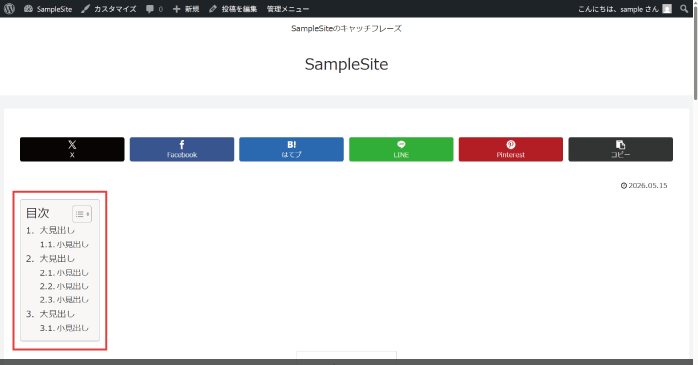Open the comments bubble showing 0
The height and width of the screenshot is (365, 698).
pos(154,9)
